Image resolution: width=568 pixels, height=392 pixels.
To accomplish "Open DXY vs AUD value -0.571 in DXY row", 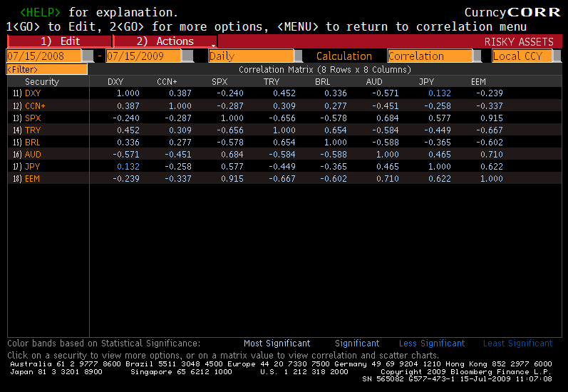I will 385,93.
